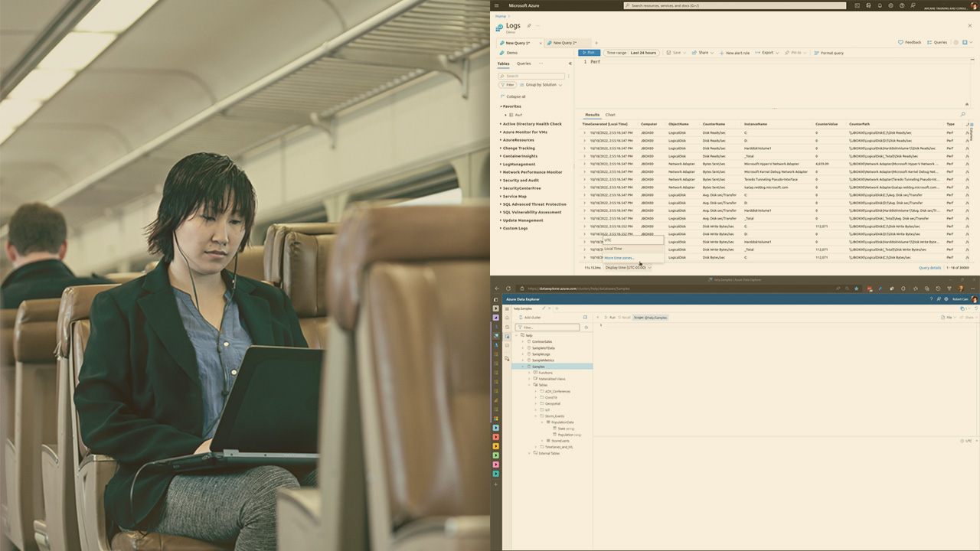This screenshot has height=551, width=980.
Task: Open the Data Explorer settings gear
Action: click(946, 299)
